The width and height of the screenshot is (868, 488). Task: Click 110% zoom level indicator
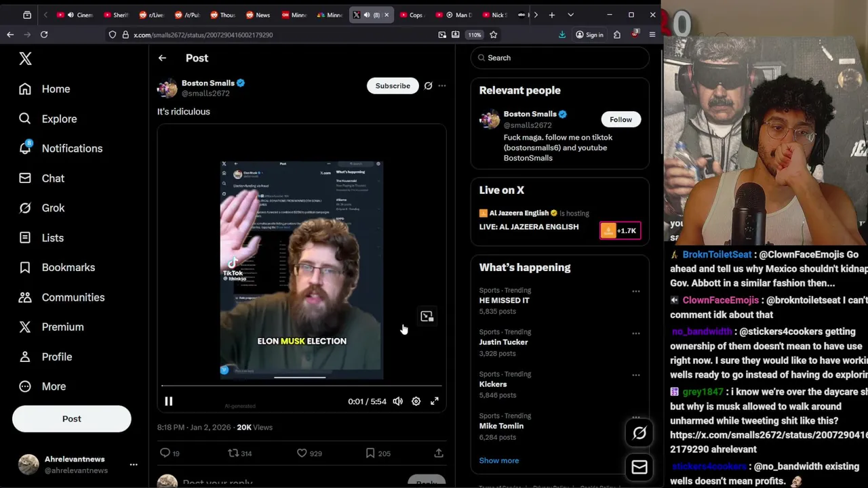click(x=475, y=35)
